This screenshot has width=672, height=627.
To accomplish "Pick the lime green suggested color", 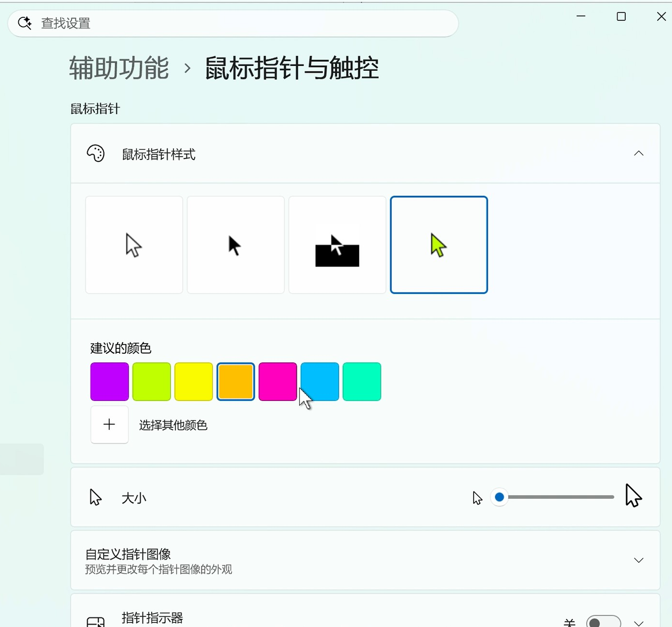I will point(152,382).
